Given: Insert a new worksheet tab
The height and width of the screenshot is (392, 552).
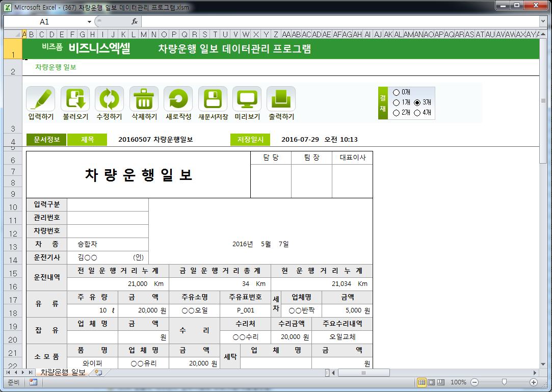Looking at the screenshot, I should coord(98,373).
